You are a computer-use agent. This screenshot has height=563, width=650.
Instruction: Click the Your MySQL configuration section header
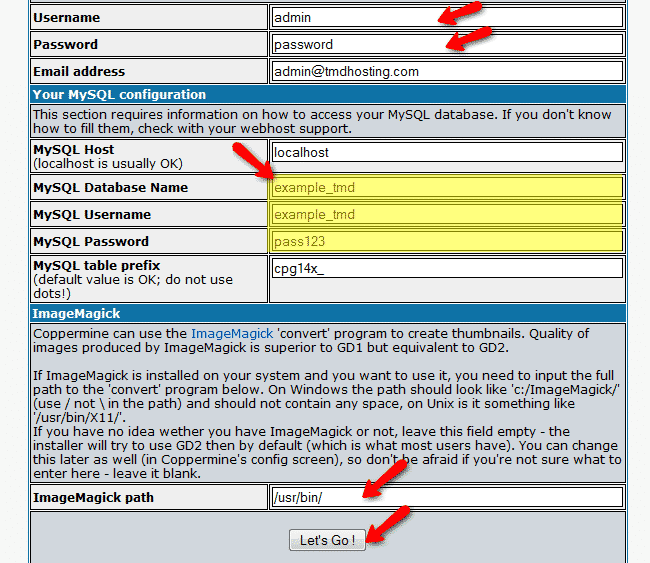[119, 95]
